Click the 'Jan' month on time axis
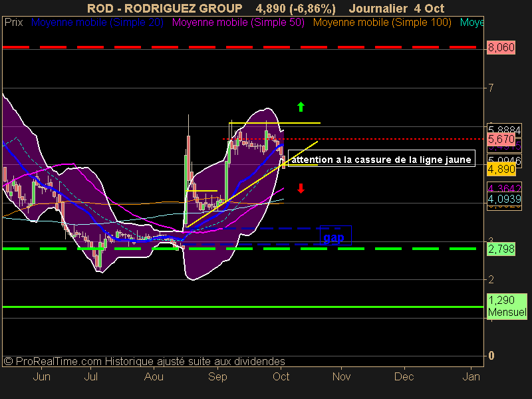 471,376
